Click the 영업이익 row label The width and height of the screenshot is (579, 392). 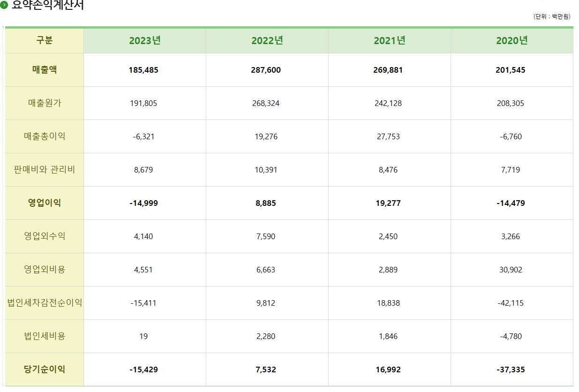45,203
